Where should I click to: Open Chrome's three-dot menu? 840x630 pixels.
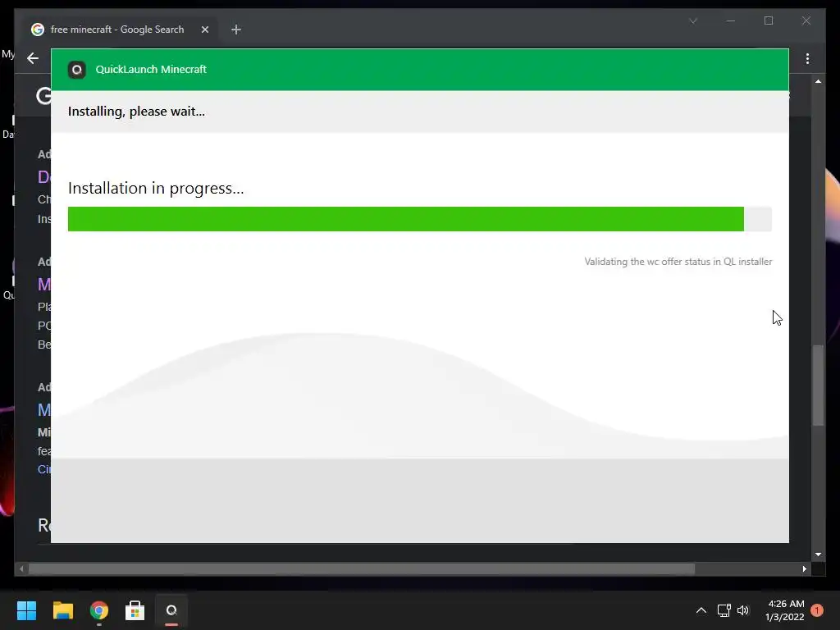(x=807, y=58)
